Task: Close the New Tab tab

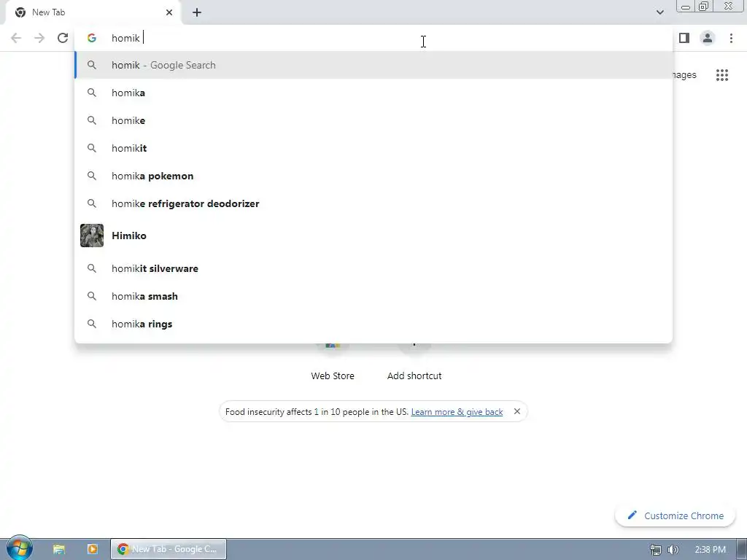Action: click(169, 12)
